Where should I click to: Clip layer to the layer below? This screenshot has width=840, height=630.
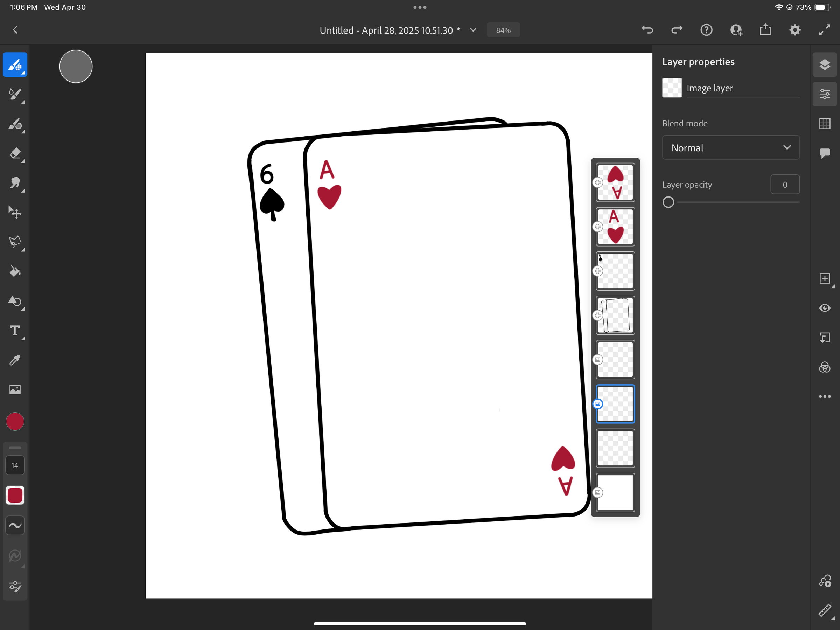pyautogui.click(x=825, y=338)
